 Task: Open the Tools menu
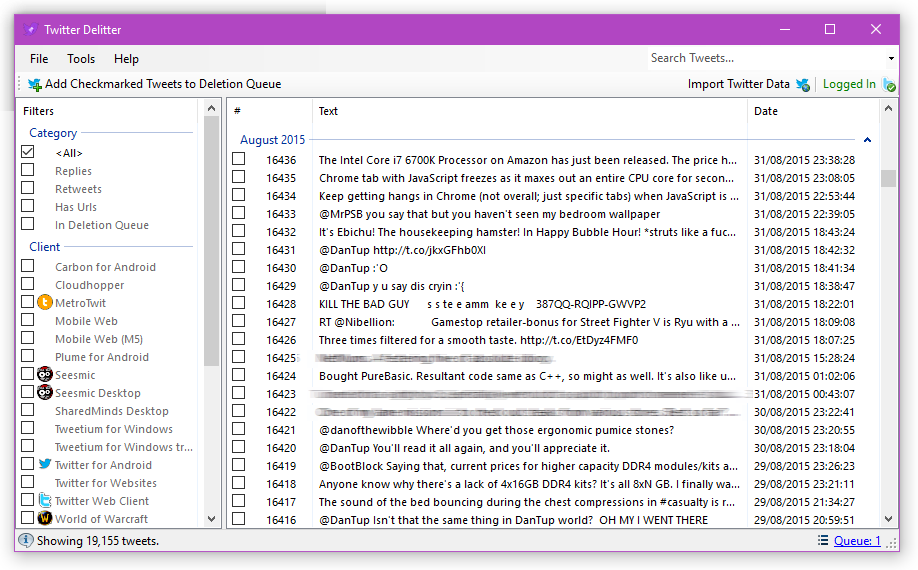pos(81,59)
